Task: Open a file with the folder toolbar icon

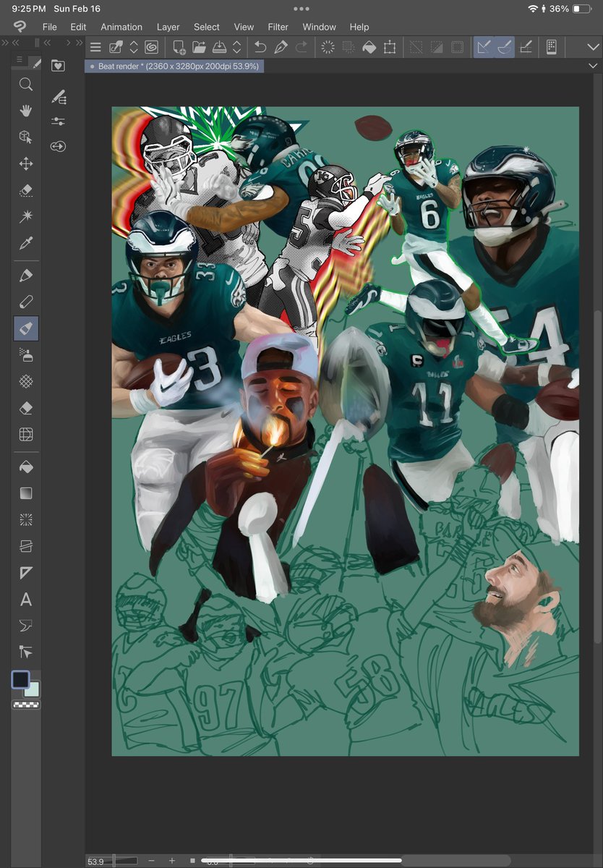Action: pyautogui.click(x=198, y=47)
